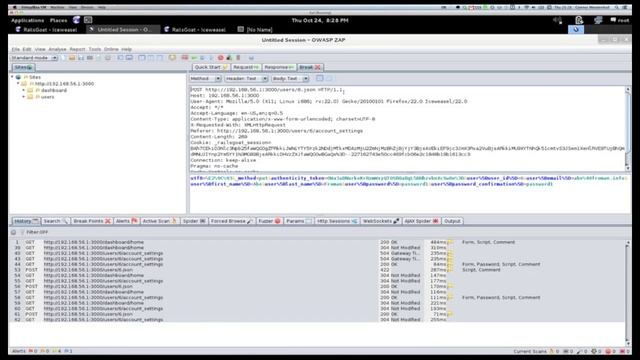Toggle the first split-view icon beside Body: Text
This screenshot has width=640, height=360.
(320, 78)
